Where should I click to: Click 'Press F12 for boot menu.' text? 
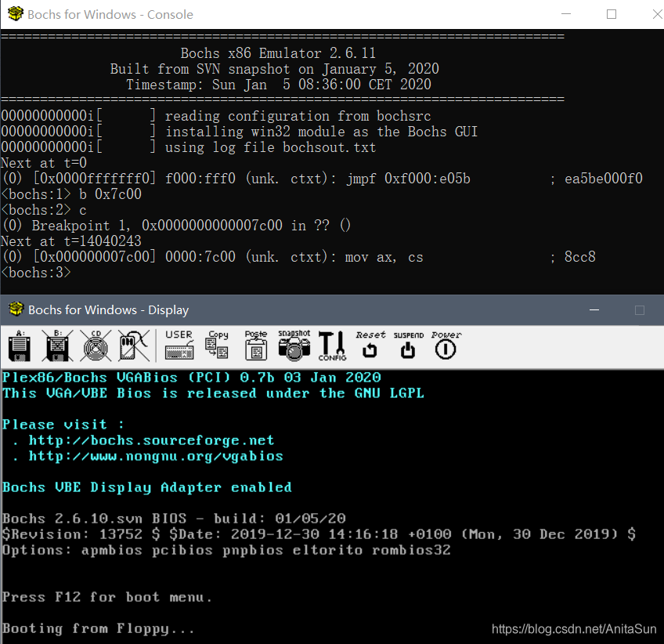[107, 598]
